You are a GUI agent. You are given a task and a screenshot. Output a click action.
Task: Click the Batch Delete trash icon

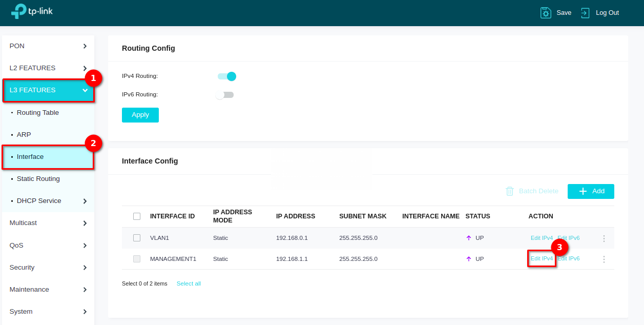(510, 191)
